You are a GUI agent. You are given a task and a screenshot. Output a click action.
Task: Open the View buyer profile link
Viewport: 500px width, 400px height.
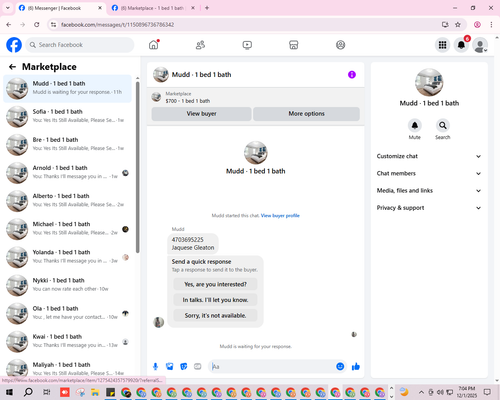click(x=280, y=216)
